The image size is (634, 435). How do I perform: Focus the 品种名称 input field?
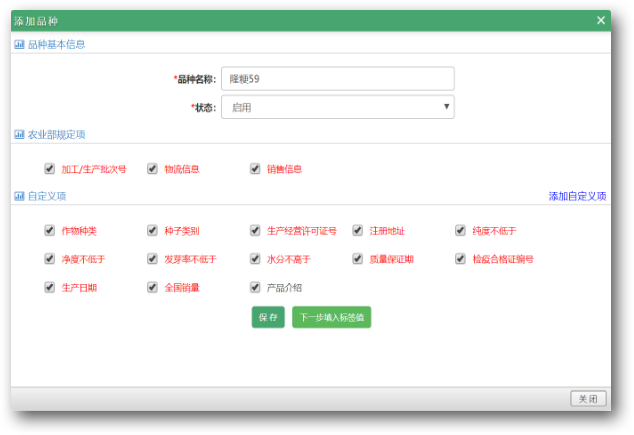pyautogui.click(x=338, y=78)
